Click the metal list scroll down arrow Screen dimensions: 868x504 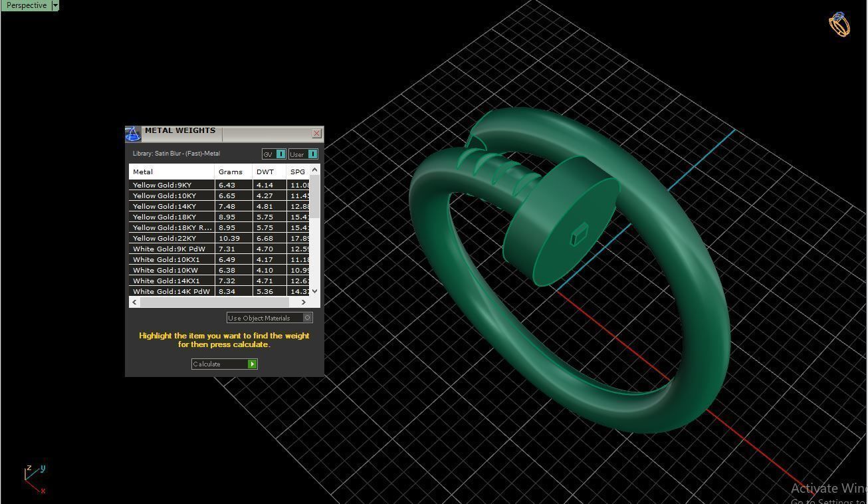(314, 291)
